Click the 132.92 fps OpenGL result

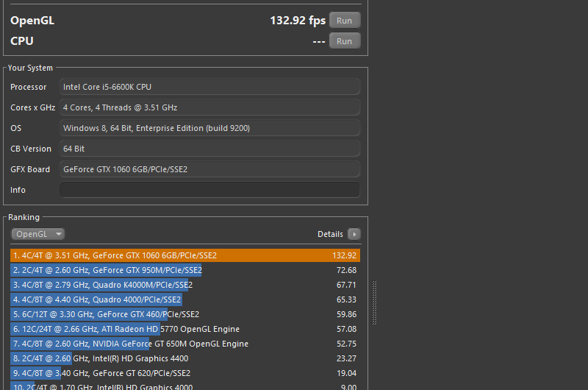point(298,21)
